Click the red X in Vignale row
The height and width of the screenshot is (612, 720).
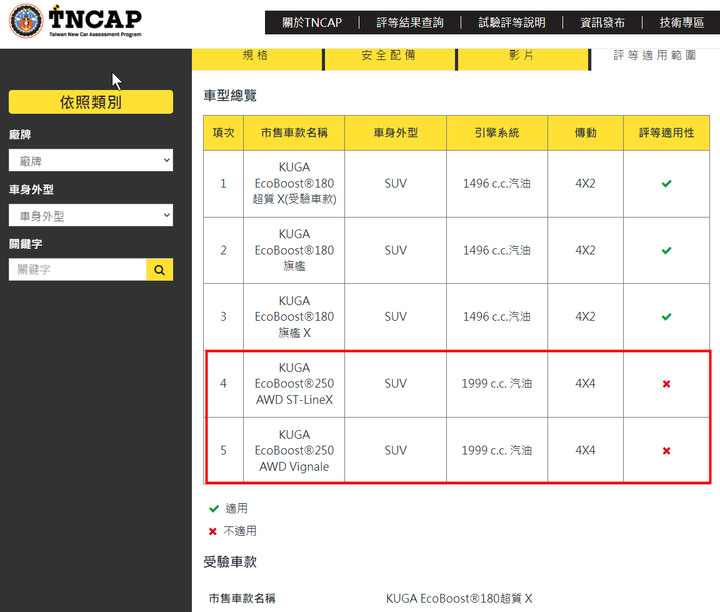click(666, 451)
